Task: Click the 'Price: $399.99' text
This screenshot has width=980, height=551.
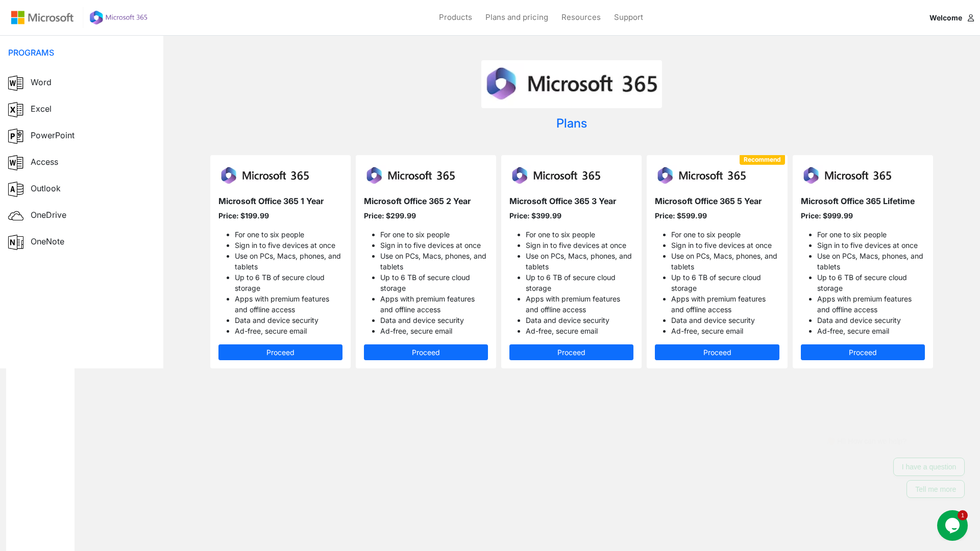Action: tap(535, 216)
